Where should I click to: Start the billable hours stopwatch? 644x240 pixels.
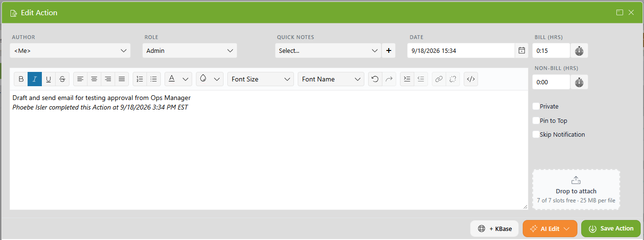click(579, 50)
